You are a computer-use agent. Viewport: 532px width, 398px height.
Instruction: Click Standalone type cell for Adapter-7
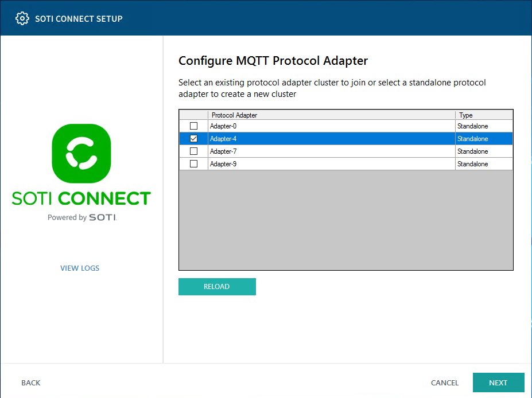point(484,151)
